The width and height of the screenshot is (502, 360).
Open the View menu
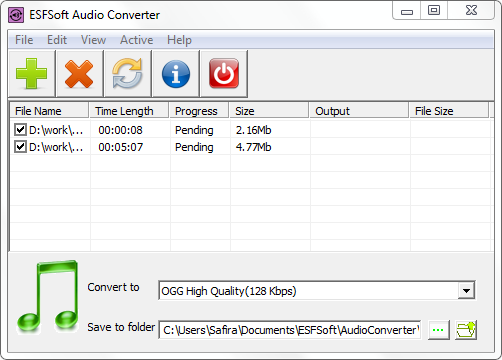tap(93, 40)
